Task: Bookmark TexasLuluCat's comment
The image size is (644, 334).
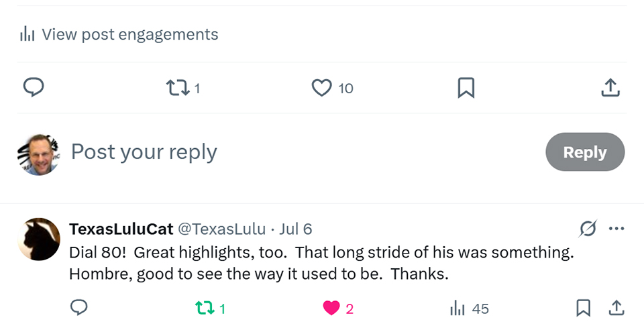Action: [584, 308]
